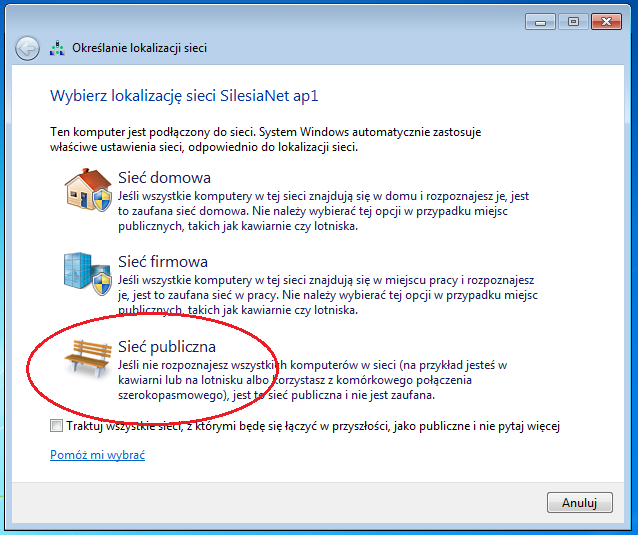This screenshot has width=638, height=535.
Task: Open the Pomóż mi wybrać help link
Action: tap(97, 454)
